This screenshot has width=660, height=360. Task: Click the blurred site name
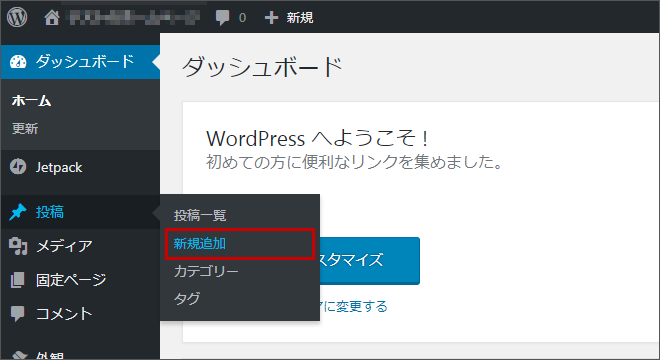(x=134, y=18)
